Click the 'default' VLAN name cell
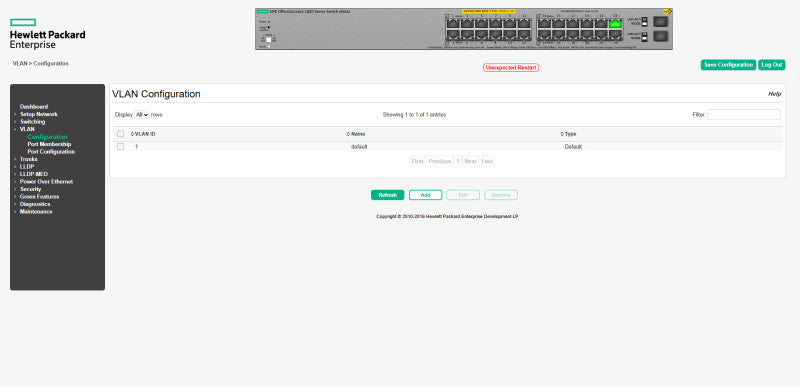 (359, 147)
